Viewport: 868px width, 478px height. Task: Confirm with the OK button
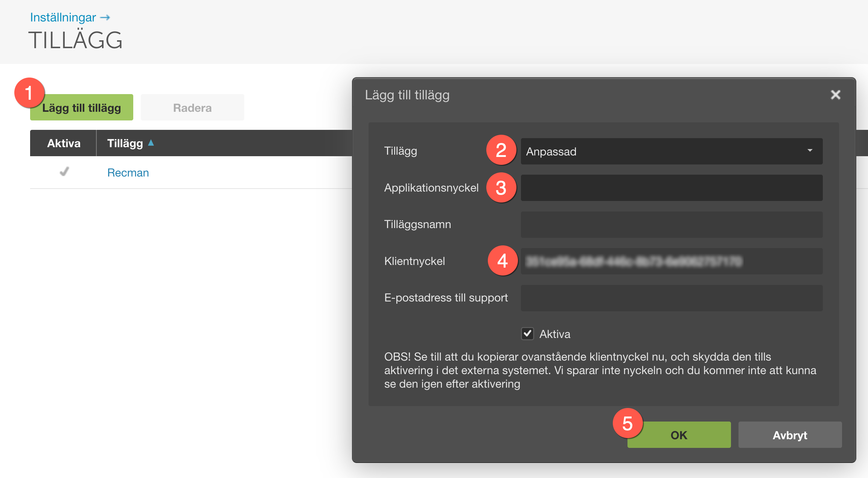click(x=679, y=435)
